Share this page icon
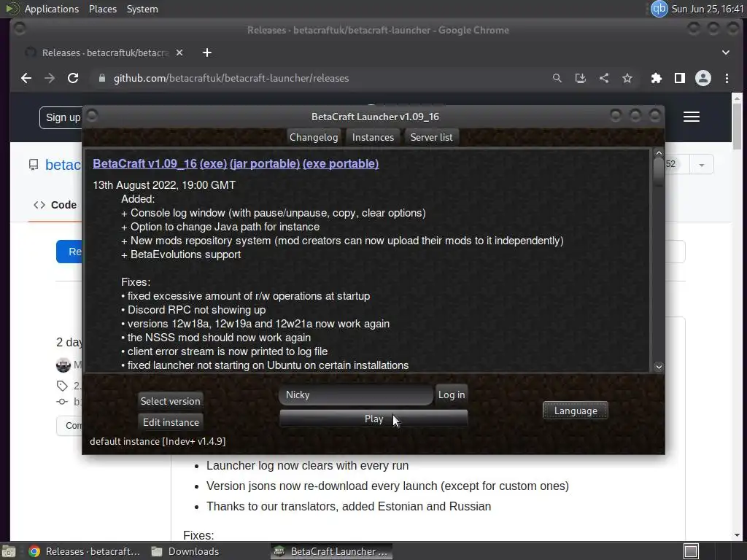This screenshot has height=560, width=747. click(x=603, y=78)
